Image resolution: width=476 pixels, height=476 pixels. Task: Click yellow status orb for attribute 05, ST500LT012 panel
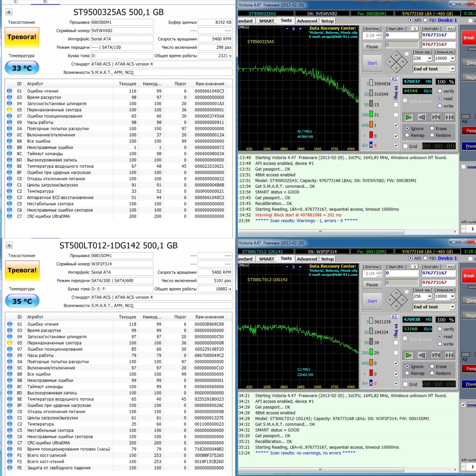pos(9,343)
